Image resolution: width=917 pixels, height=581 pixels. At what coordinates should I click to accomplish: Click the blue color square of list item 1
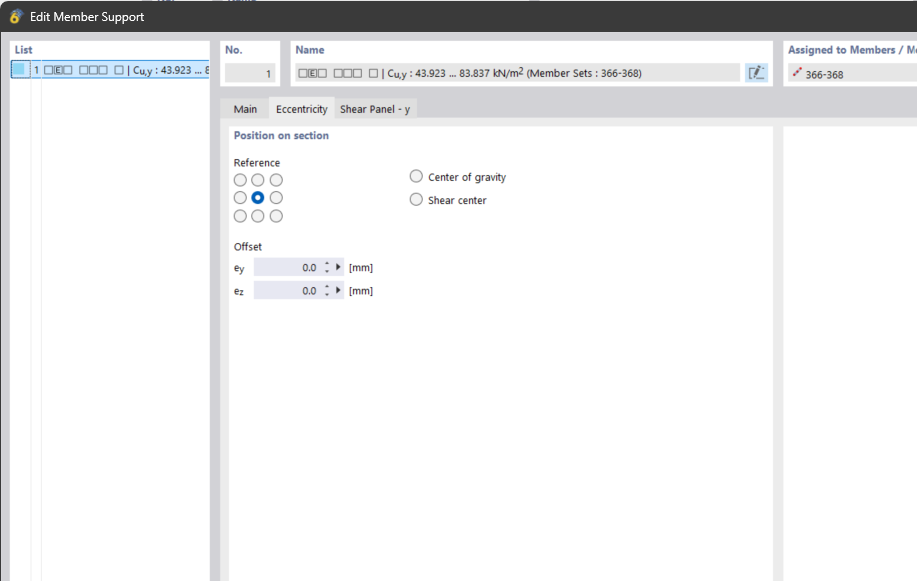pos(19,70)
